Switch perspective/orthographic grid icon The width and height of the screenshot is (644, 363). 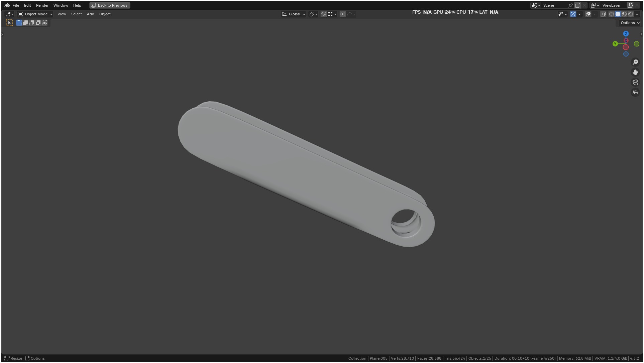[635, 92]
